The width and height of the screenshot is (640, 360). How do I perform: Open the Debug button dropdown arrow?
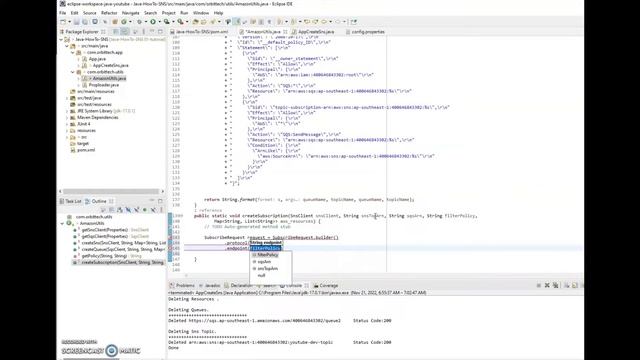tap(145, 22)
